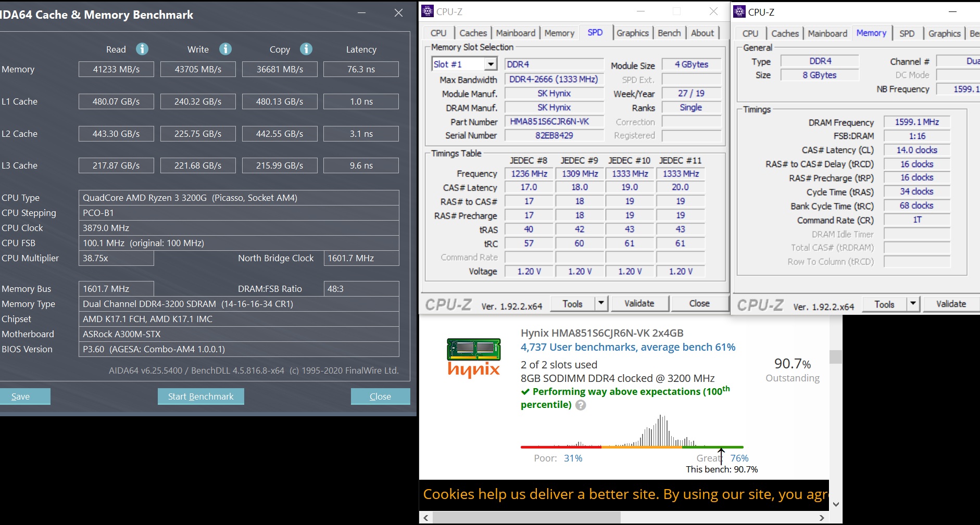Click Tools button in CPU-Z SPD window

572,303
